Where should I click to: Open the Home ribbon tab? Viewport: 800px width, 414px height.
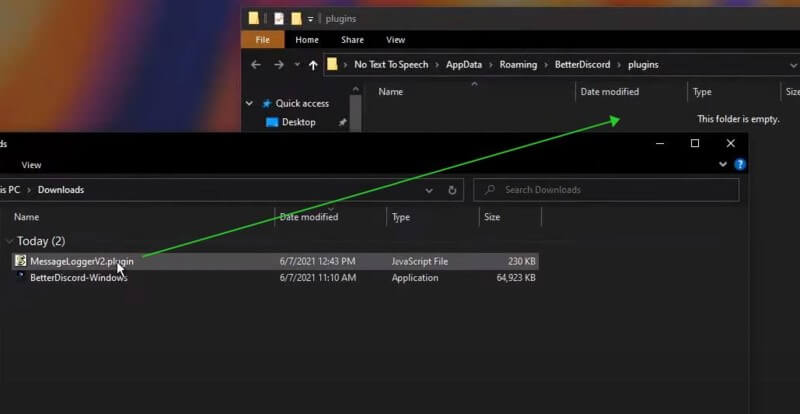click(x=307, y=40)
